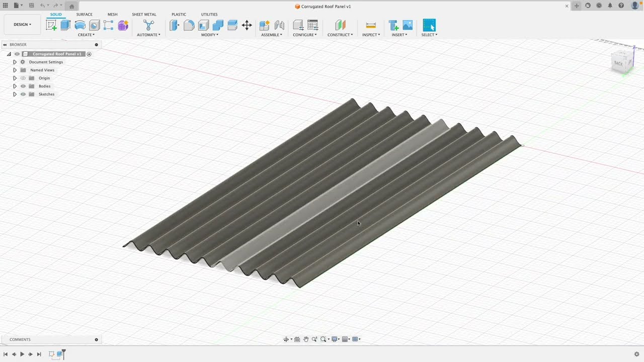Image resolution: width=644 pixels, height=362 pixels.
Task: Toggle visibility of Corrugated Roof Panel v1
Action: [x=17, y=54]
